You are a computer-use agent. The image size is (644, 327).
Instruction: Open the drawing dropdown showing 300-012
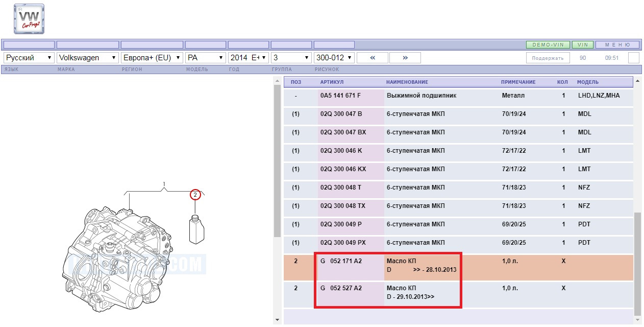pos(334,58)
